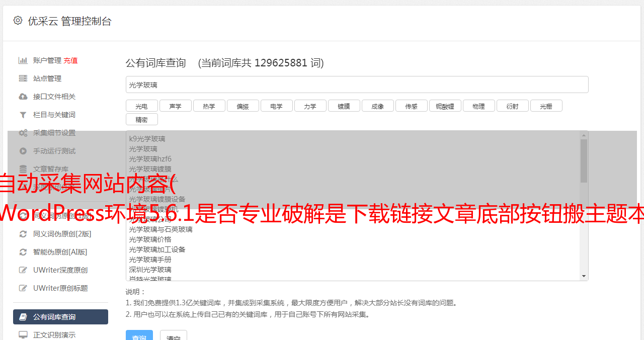Go to UWriter深度原创 page
The image size is (644, 340).
point(60,270)
